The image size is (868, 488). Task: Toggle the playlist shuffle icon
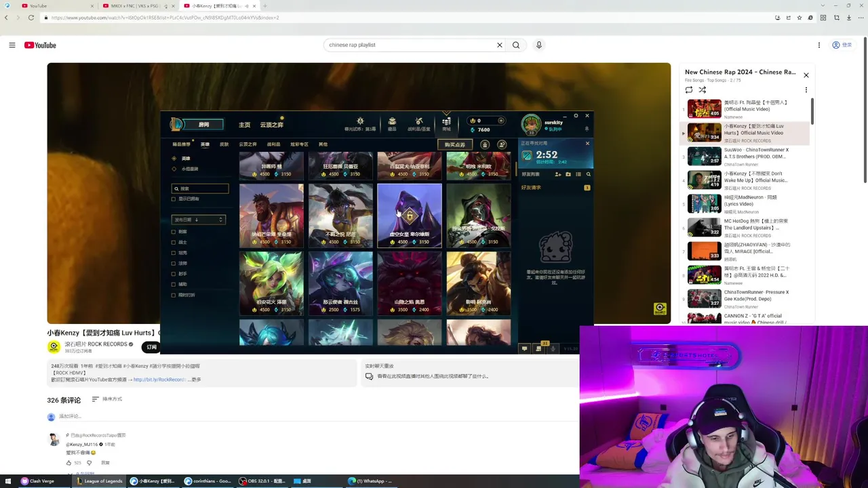coord(703,89)
